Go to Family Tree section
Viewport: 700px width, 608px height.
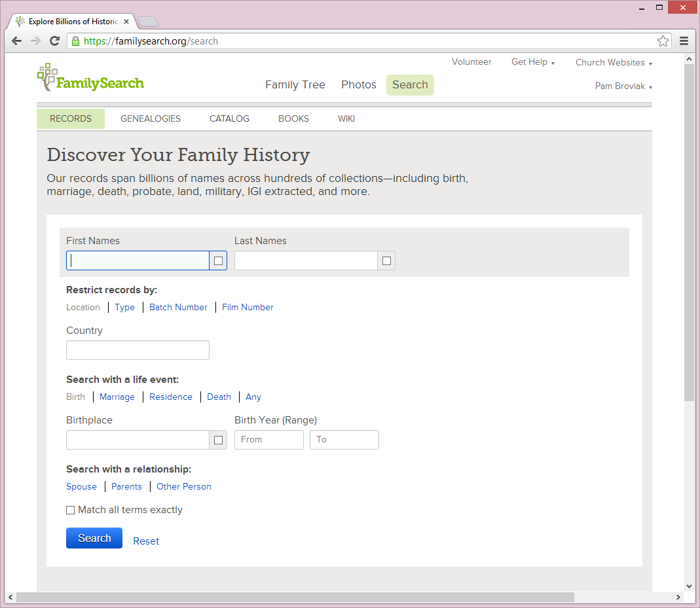point(295,85)
